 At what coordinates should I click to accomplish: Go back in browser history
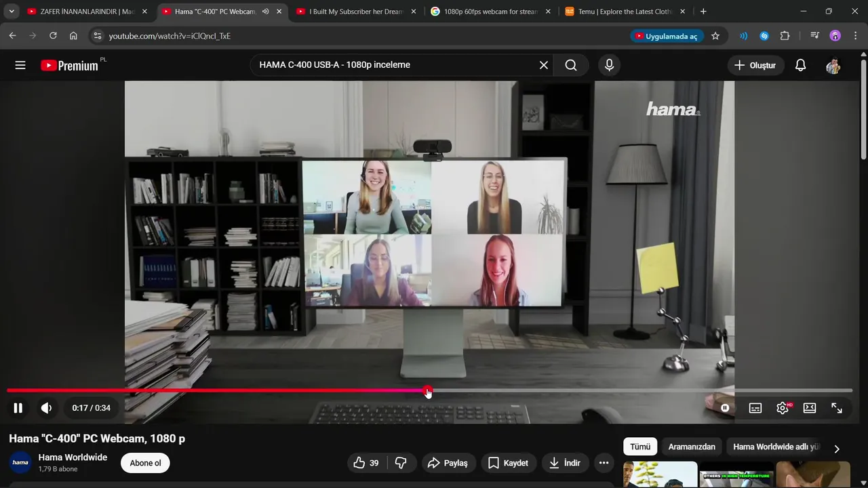[12, 36]
